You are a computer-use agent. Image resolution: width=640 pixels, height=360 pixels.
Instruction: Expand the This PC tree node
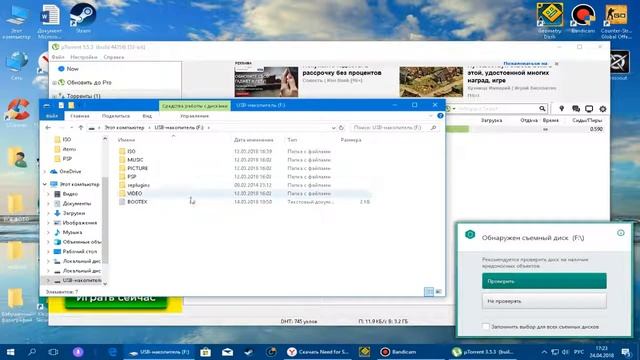pos(44,184)
